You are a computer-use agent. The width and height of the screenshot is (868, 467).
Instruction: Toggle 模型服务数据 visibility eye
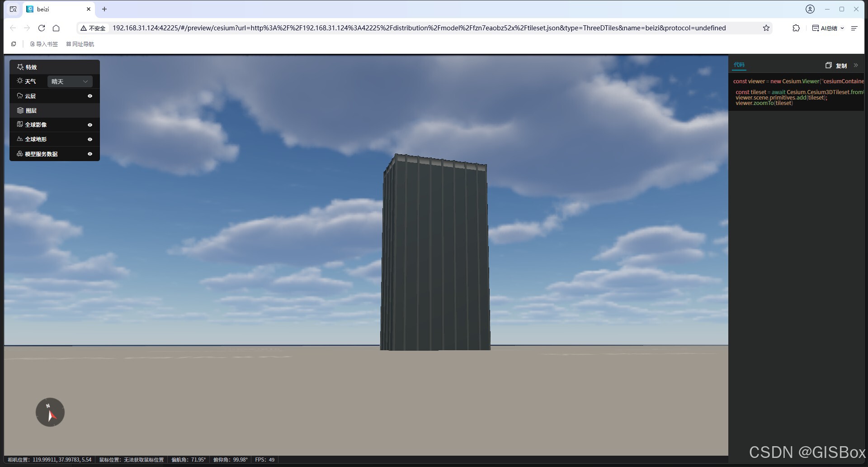90,154
